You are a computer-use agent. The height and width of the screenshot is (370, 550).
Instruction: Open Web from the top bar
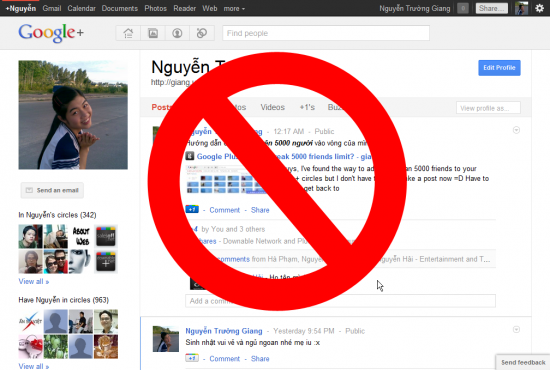coord(210,8)
